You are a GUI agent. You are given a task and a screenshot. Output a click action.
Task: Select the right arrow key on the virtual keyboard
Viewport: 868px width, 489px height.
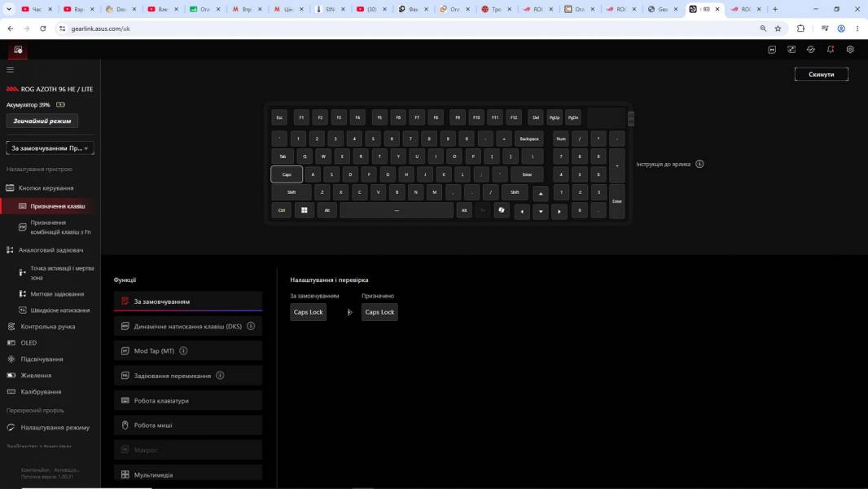pyautogui.click(x=559, y=212)
